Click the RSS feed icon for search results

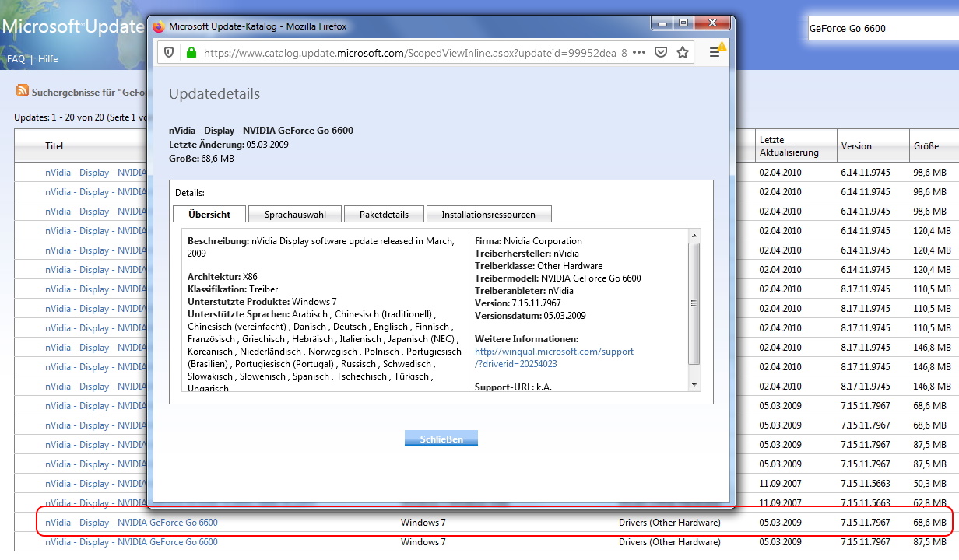(x=23, y=92)
